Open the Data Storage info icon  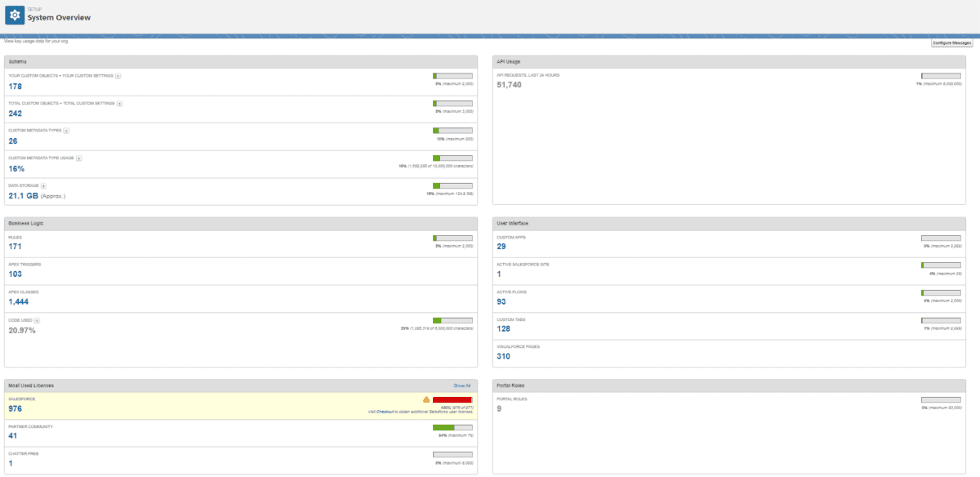(43, 185)
